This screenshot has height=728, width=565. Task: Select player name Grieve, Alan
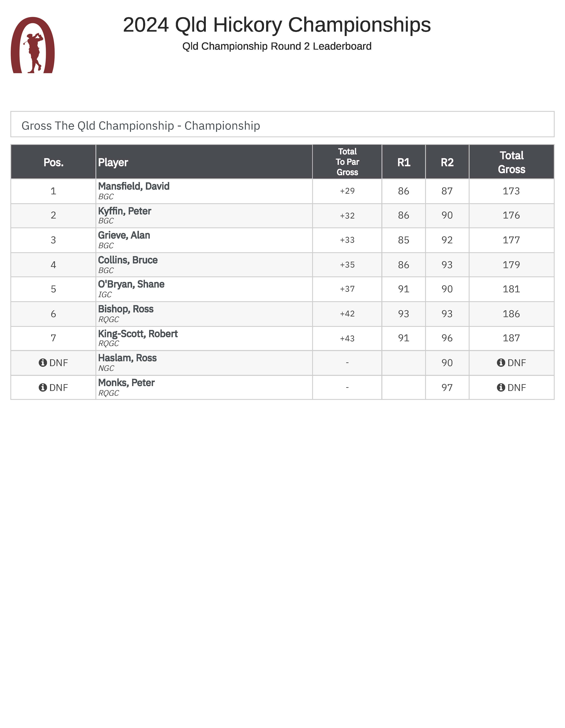pyautogui.click(x=124, y=235)
